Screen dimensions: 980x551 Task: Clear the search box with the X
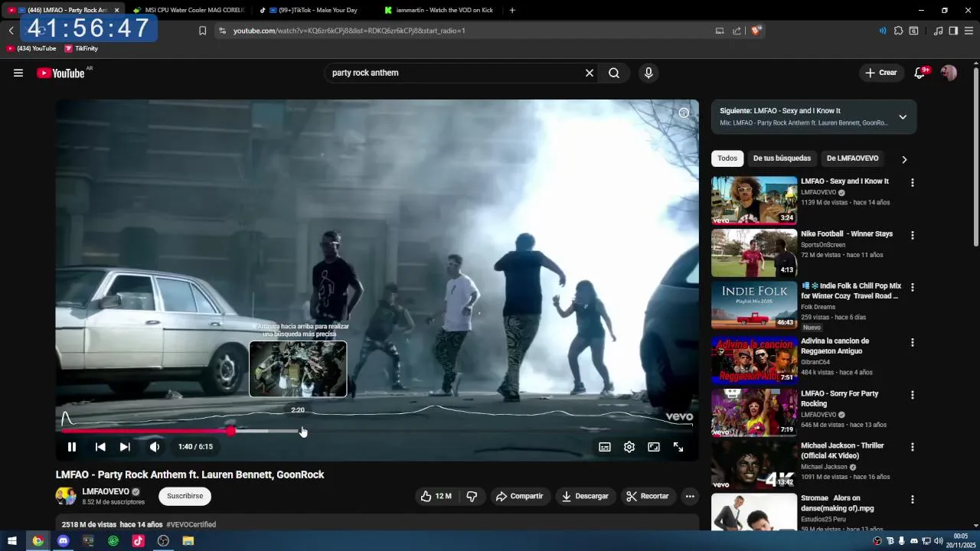590,73
